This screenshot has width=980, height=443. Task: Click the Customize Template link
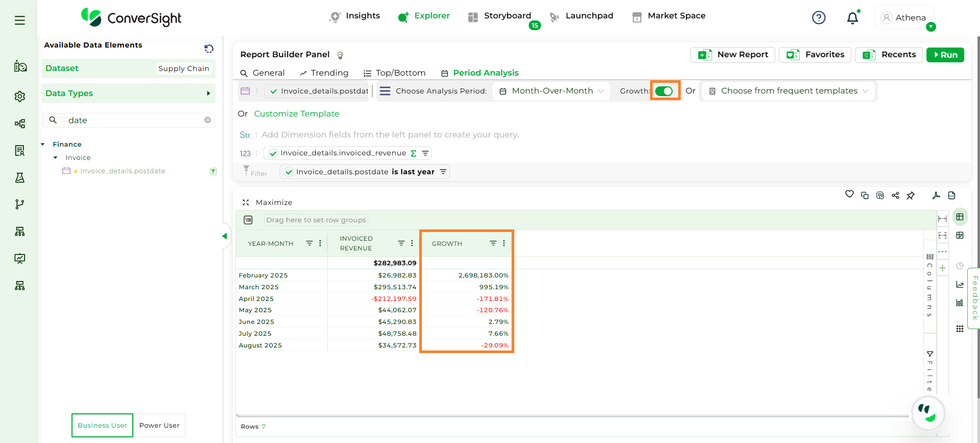pyautogui.click(x=296, y=114)
